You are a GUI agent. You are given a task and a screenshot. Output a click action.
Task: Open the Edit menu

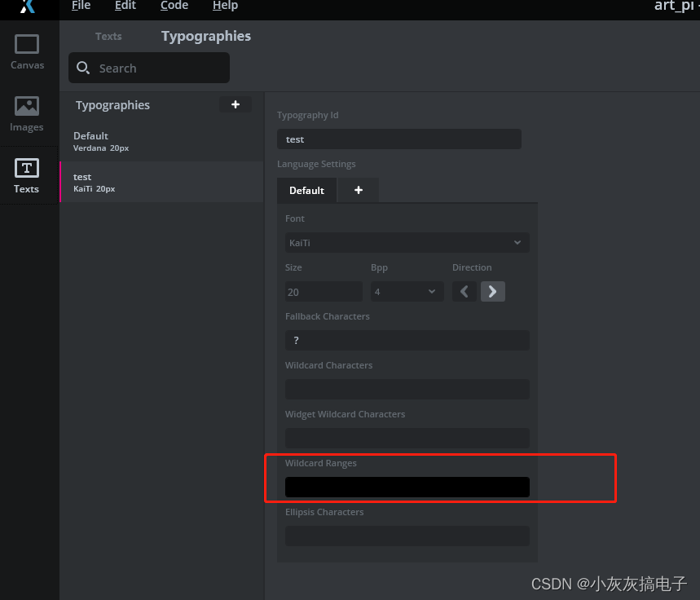(125, 6)
